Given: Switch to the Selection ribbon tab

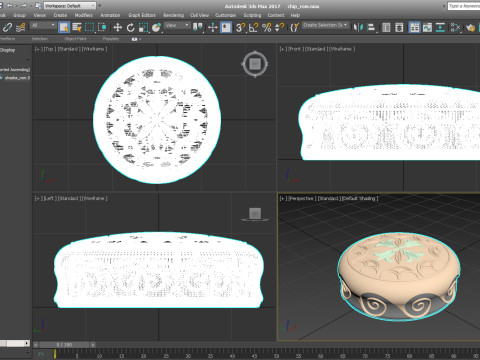Looking at the screenshot, I should [x=40, y=39].
